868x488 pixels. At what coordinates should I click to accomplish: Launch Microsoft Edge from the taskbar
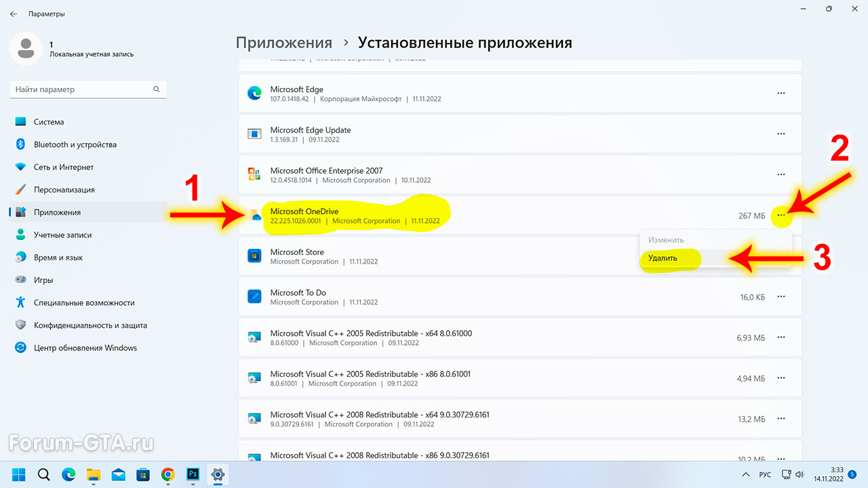(68, 474)
